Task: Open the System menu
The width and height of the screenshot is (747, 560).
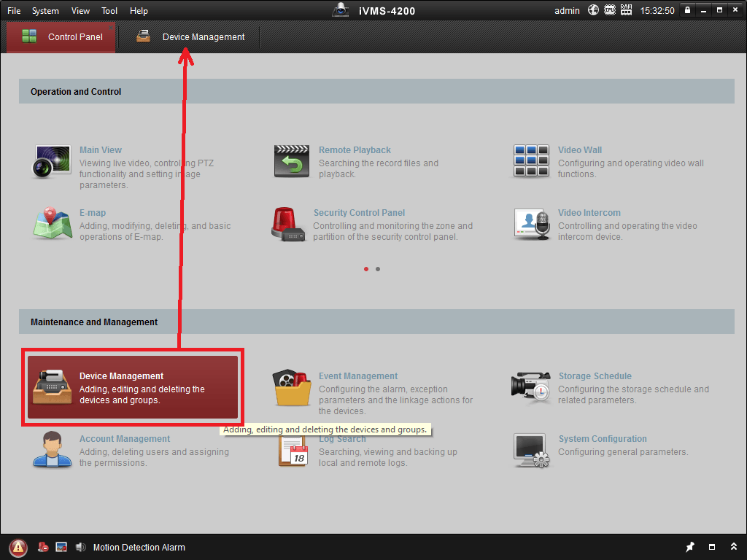Action: pos(45,10)
